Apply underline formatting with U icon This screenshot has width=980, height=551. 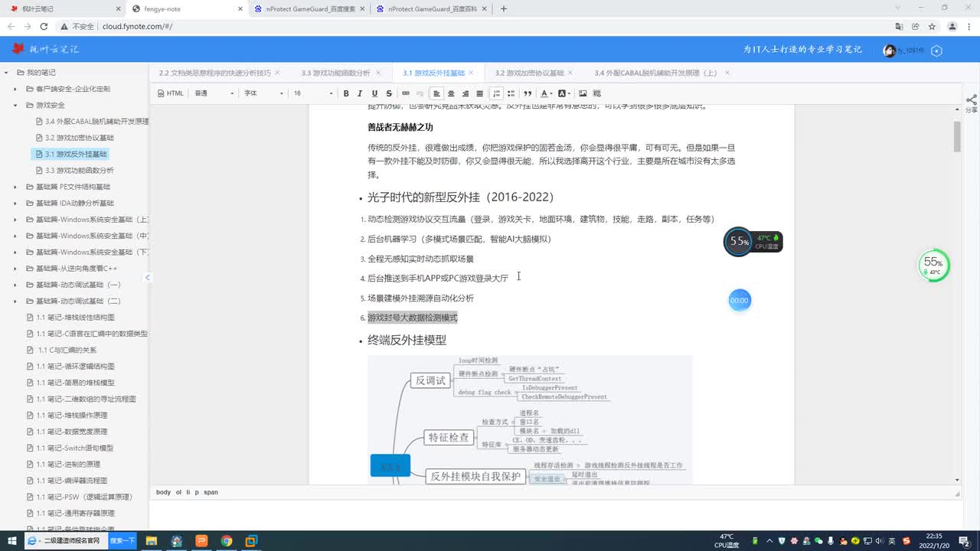374,93
